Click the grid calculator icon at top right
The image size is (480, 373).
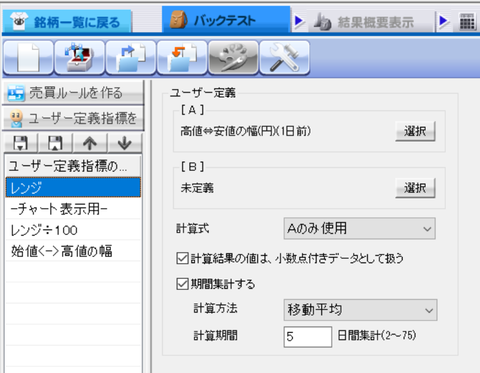[467, 22]
